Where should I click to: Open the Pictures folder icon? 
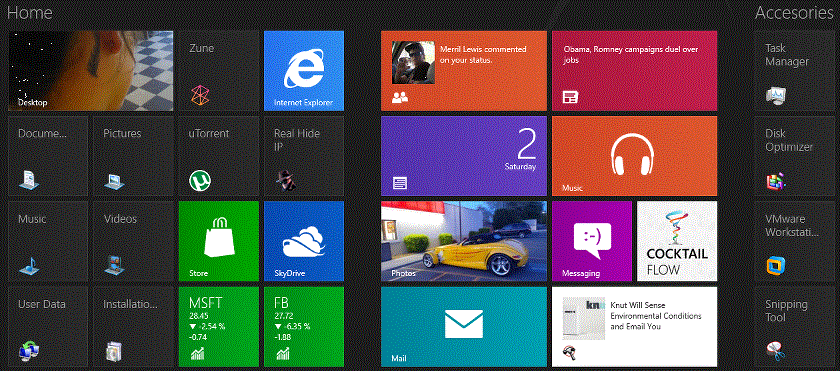click(115, 180)
